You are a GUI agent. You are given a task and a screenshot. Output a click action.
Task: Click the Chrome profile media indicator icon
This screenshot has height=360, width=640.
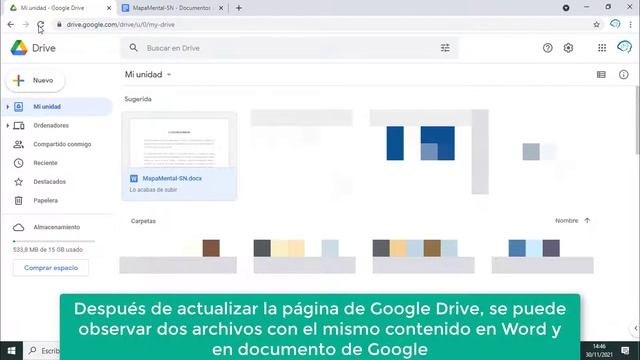coord(566,8)
